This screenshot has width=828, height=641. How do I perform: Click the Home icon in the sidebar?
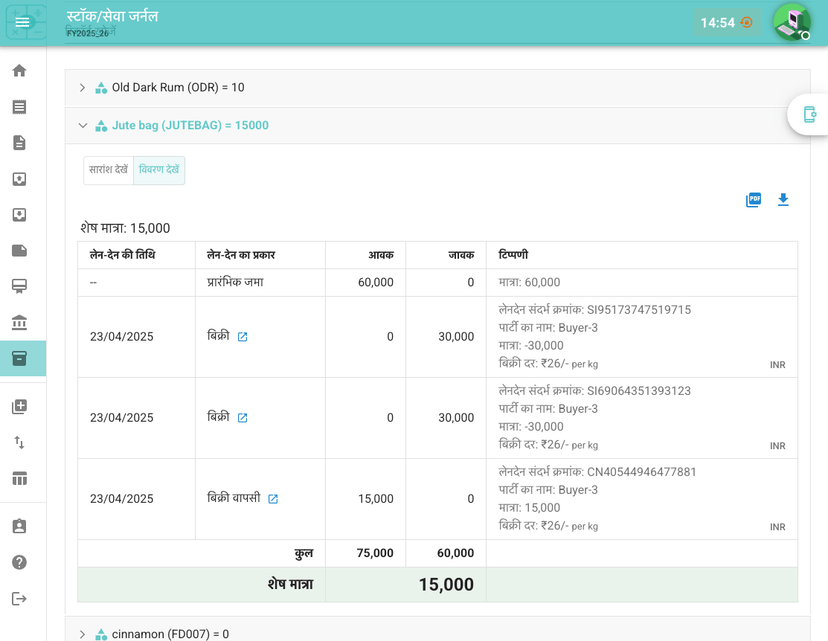(x=18, y=71)
